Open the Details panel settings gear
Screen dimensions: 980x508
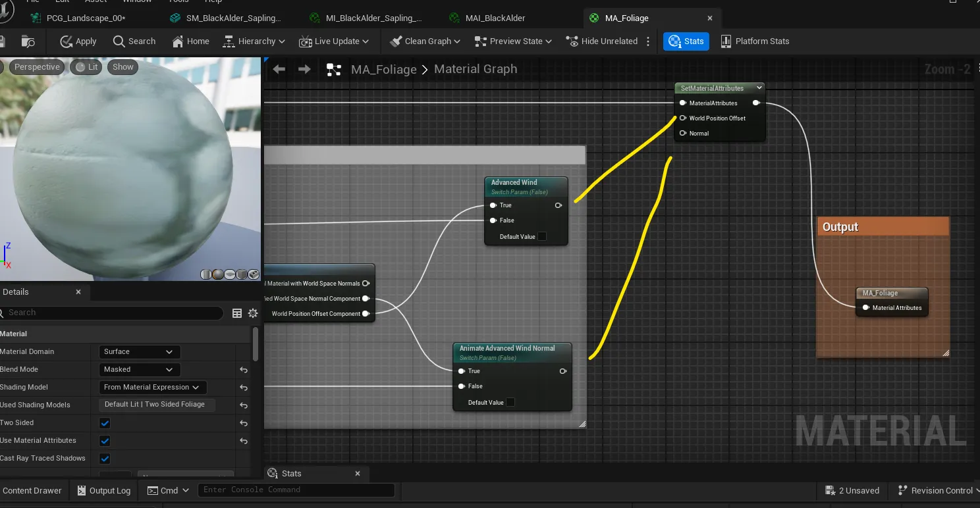coord(253,313)
